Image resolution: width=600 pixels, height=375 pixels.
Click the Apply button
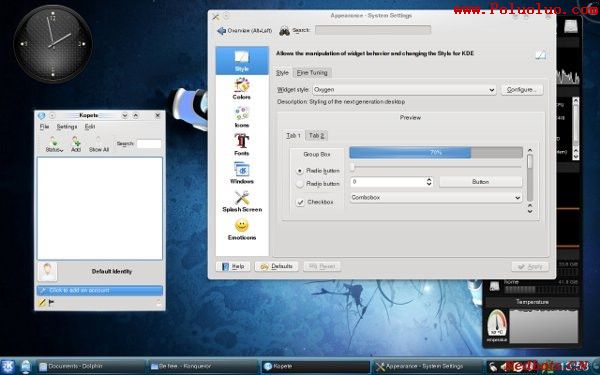tap(530, 266)
